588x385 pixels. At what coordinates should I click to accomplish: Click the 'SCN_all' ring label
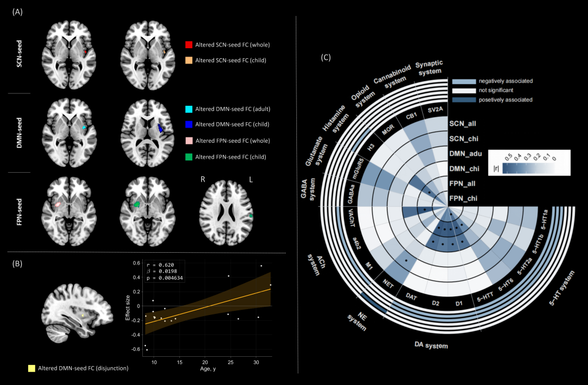pyautogui.click(x=463, y=123)
